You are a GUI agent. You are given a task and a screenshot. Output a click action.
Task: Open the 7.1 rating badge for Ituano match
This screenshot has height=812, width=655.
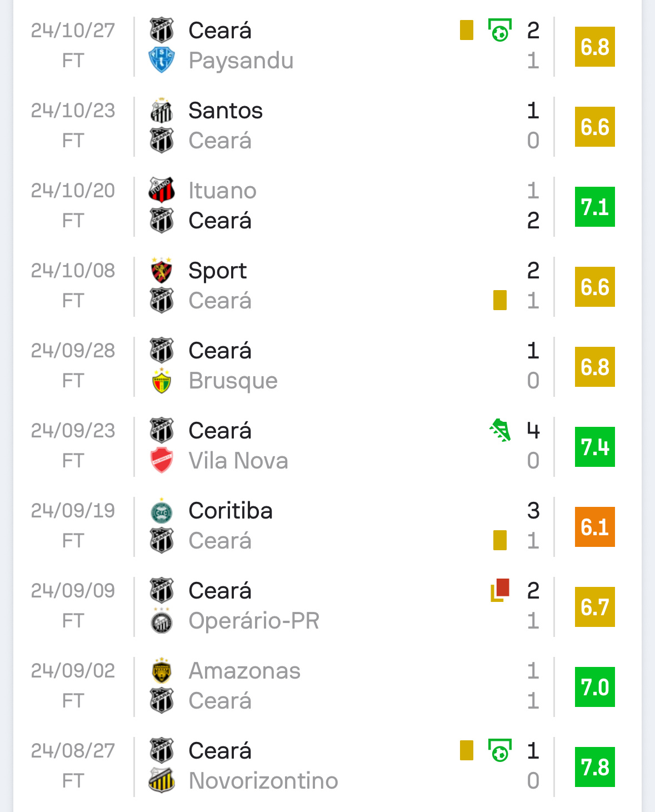point(595,207)
